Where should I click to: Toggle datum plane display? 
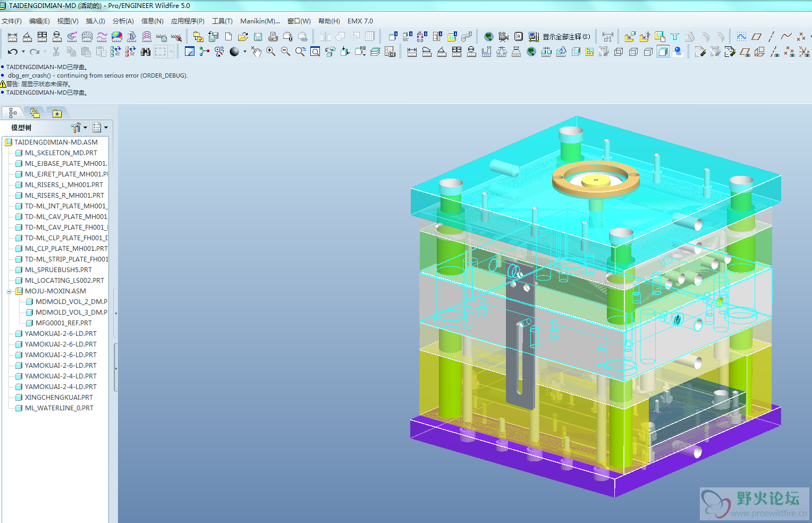(745, 52)
